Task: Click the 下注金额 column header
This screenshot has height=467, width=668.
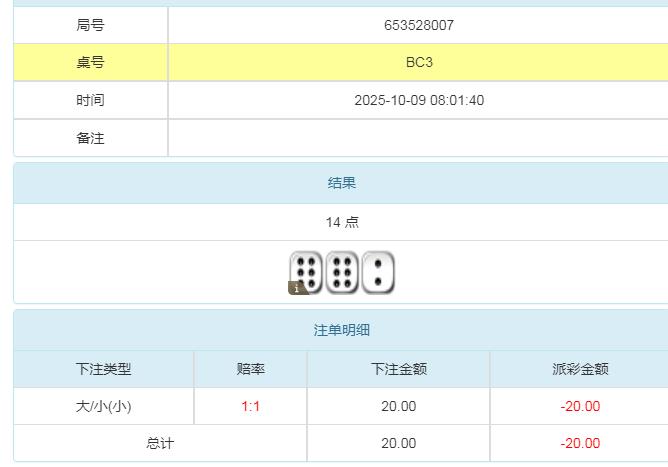Action: [x=398, y=369]
